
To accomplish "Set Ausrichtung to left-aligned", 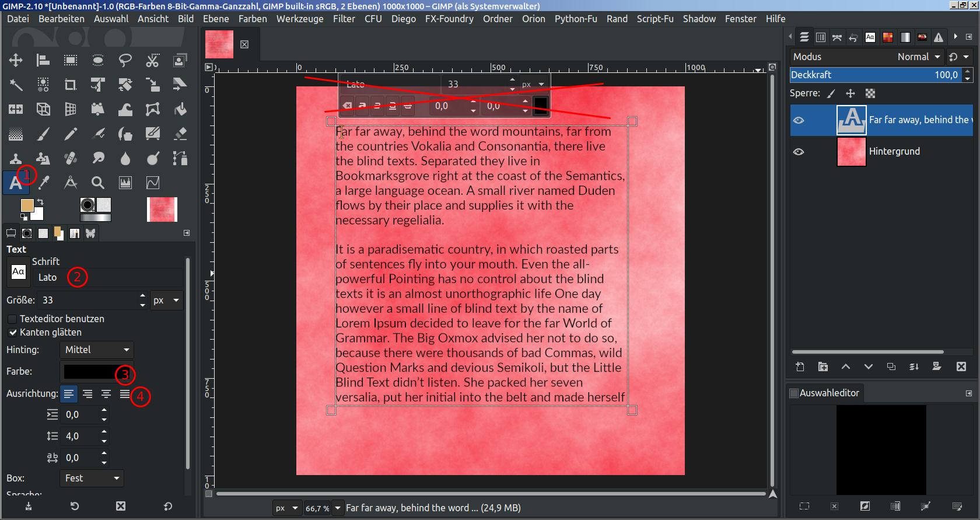I will coord(69,394).
